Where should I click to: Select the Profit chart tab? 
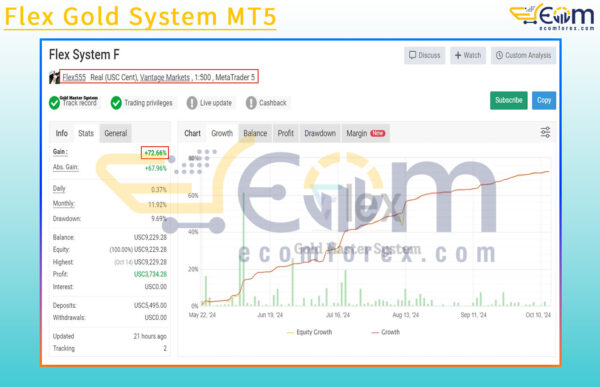[285, 133]
